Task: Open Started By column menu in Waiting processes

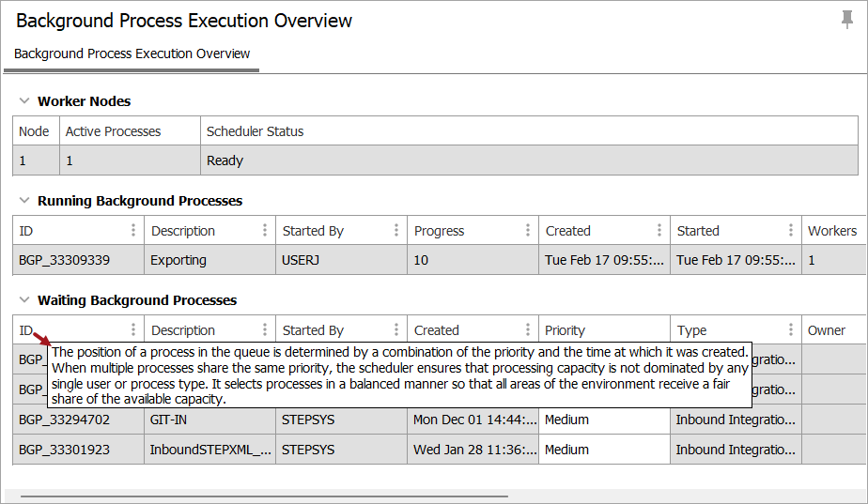Action: coord(396,330)
